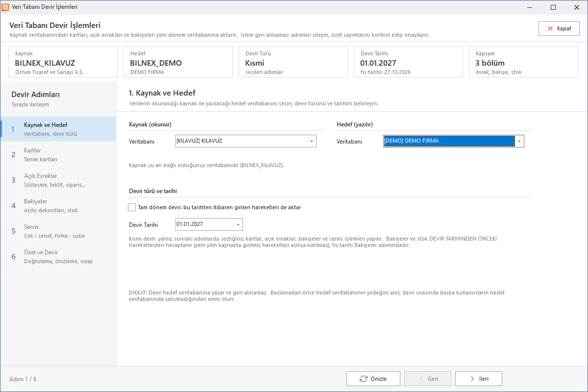Click the DİKKAT warning text
The image size is (588, 392).
[317, 296]
